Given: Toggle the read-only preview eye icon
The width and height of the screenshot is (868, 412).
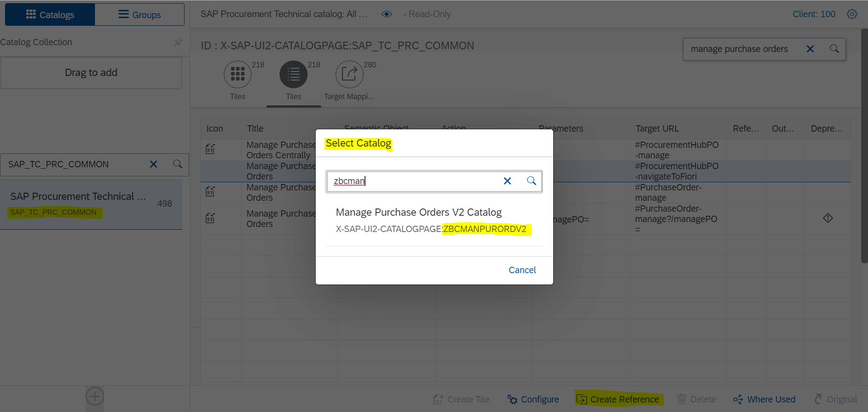Looking at the screenshot, I should (387, 14).
